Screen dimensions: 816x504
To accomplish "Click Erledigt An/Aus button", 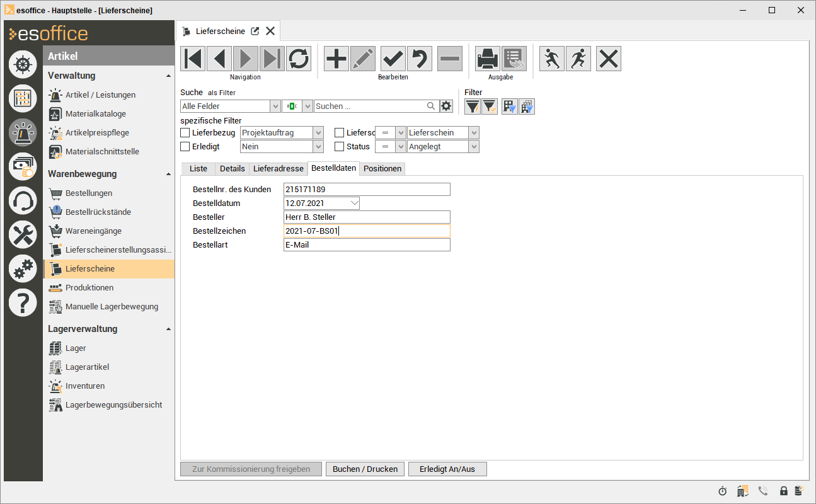I will click(x=447, y=469).
